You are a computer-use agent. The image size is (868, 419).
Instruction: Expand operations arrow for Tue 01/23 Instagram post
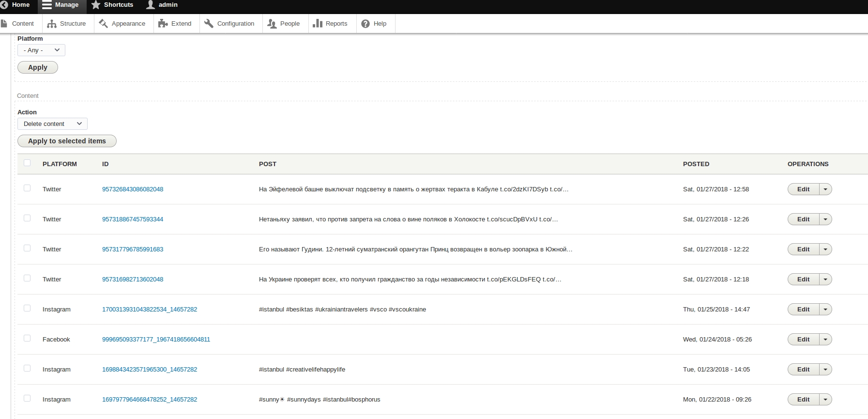(825, 370)
